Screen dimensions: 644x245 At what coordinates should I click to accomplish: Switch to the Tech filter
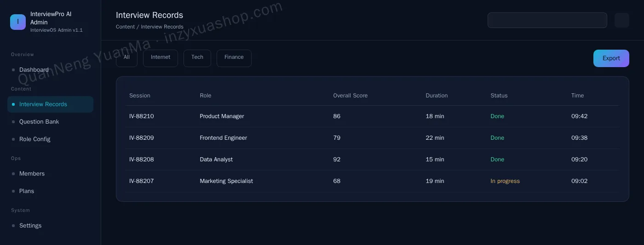197,58
